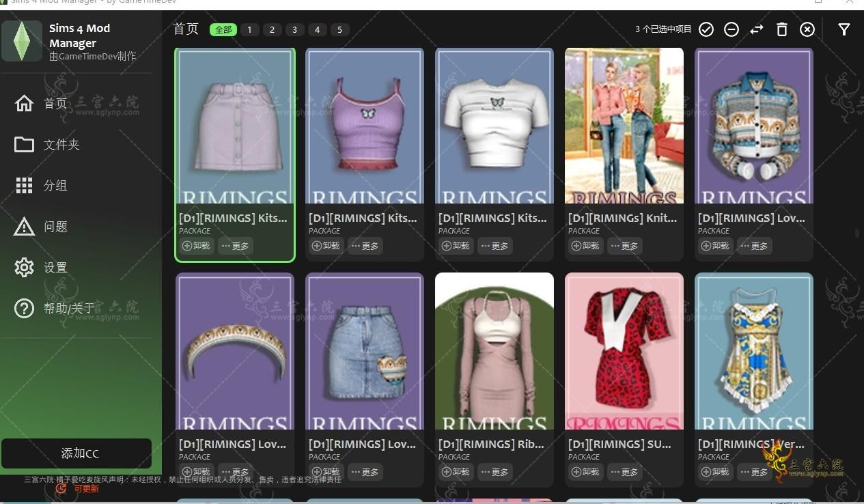
Task: Click the select-all checkmark icon in toolbar
Action: tap(706, 29)
